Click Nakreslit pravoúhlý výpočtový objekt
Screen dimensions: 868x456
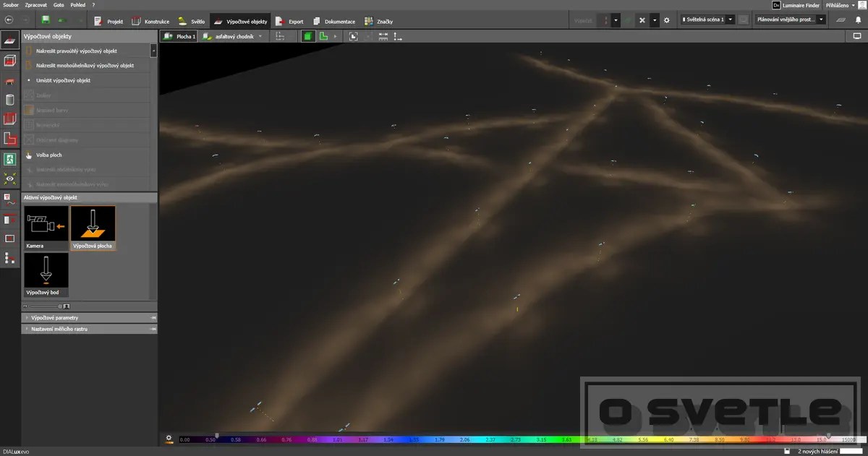(x=85, y=51)
